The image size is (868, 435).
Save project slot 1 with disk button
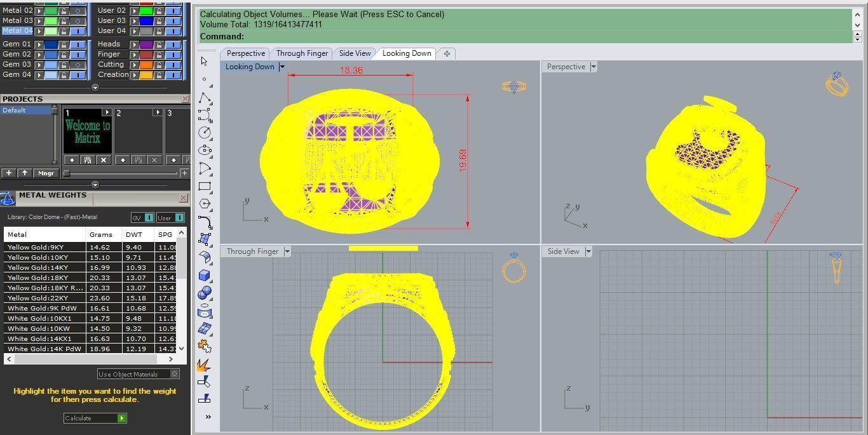coord(87,160)
